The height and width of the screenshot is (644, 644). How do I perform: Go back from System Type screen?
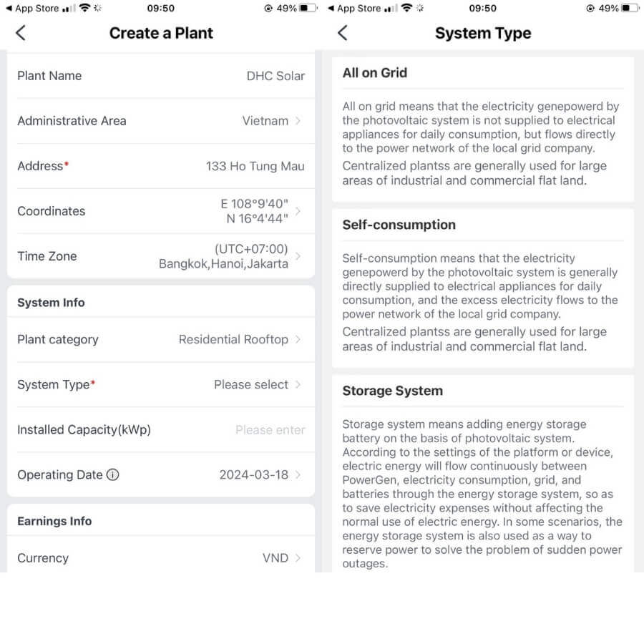[343, 33]
